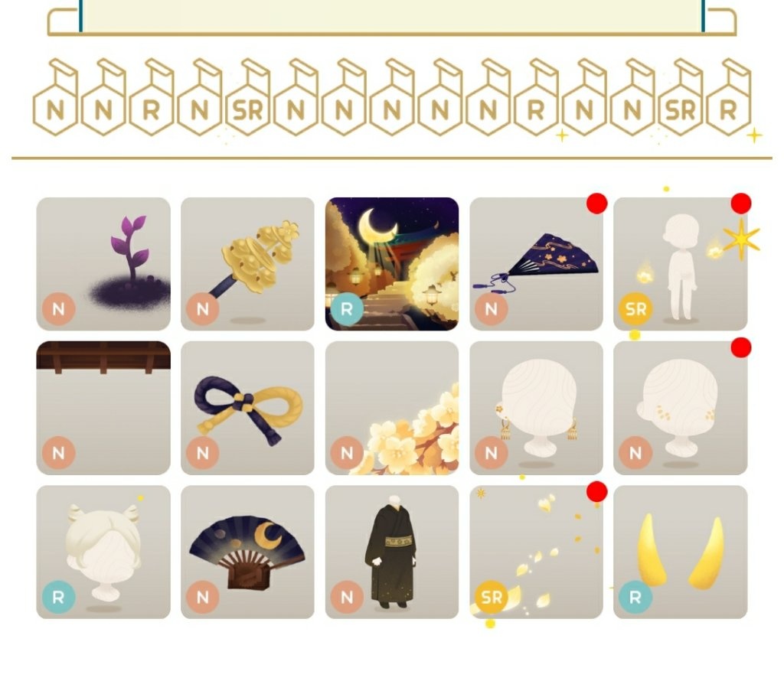Choose the black kimono outfit
The image size is (784, 681).
pyautogui.click(x=392, y=552)
